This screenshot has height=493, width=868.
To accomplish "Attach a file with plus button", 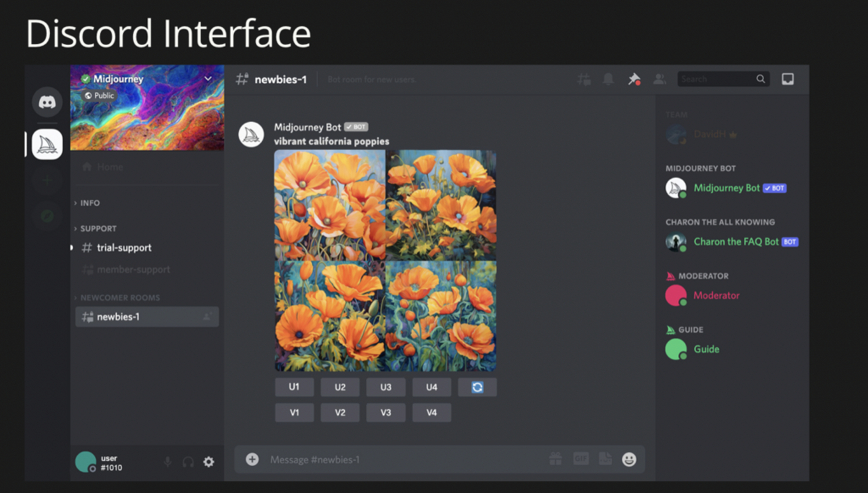I will tap(252, 459).
